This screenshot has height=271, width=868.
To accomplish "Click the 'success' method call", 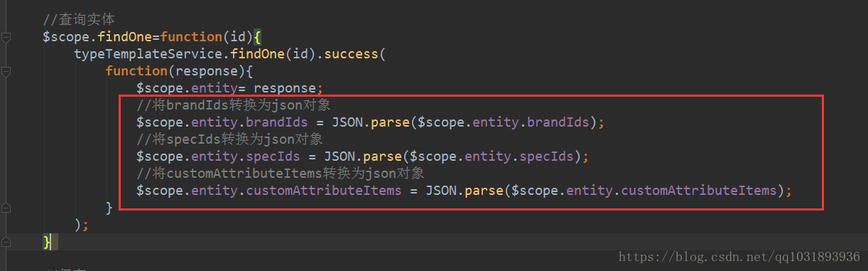I will click(351, 53).
